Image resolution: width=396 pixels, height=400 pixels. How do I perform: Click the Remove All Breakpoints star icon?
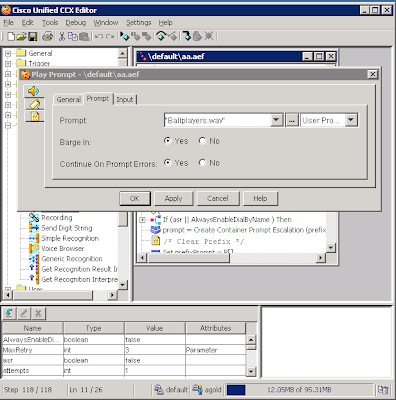[x=209, y=36]
